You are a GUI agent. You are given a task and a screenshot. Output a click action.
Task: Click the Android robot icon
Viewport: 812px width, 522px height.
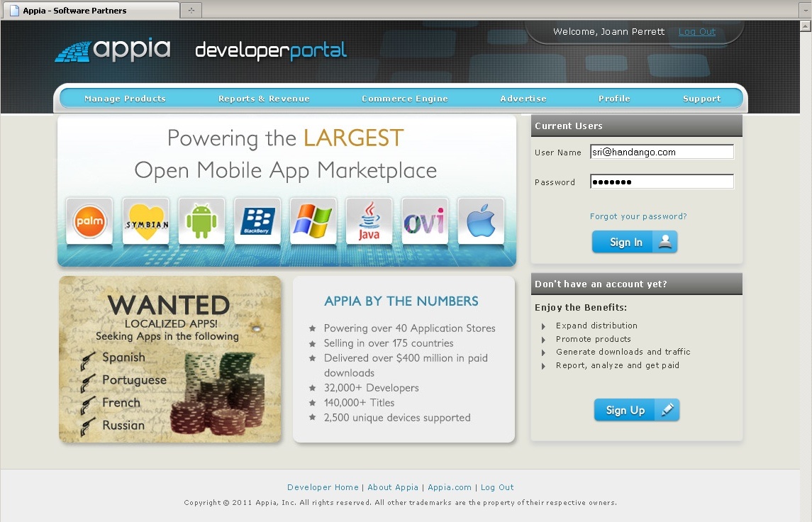click(201, 221)
